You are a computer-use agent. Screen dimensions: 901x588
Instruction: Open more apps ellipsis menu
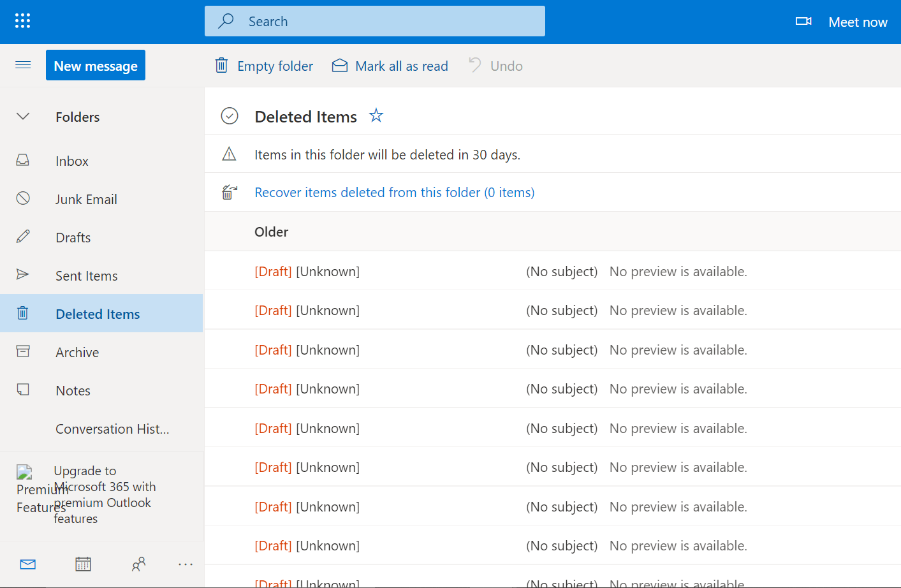186,564
